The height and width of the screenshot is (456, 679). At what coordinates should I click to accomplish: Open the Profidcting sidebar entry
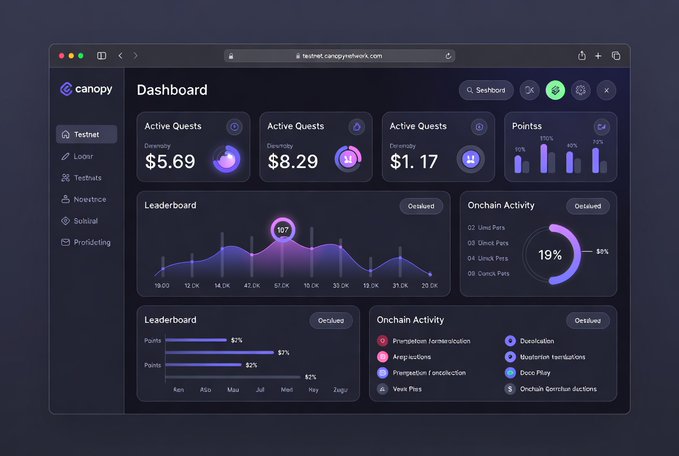coord(86,242)
